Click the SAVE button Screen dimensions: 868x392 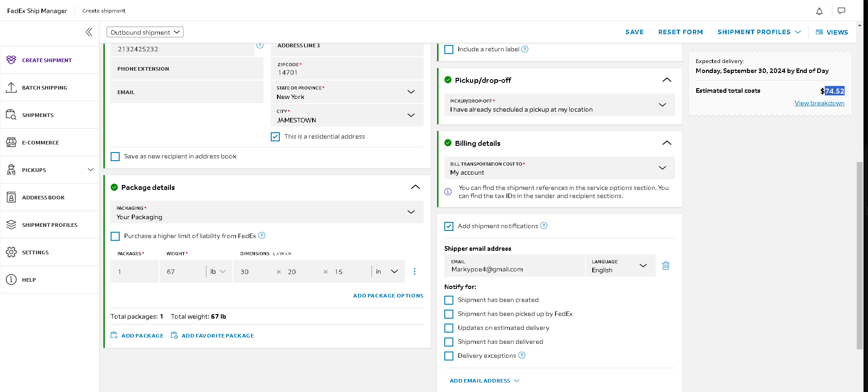point(634,32)
